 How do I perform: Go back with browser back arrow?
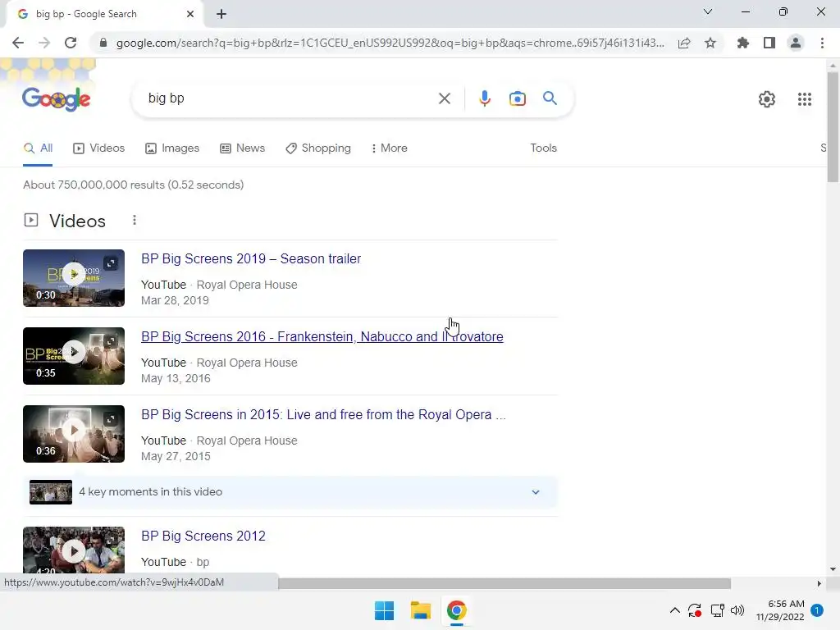pos(18,43)
